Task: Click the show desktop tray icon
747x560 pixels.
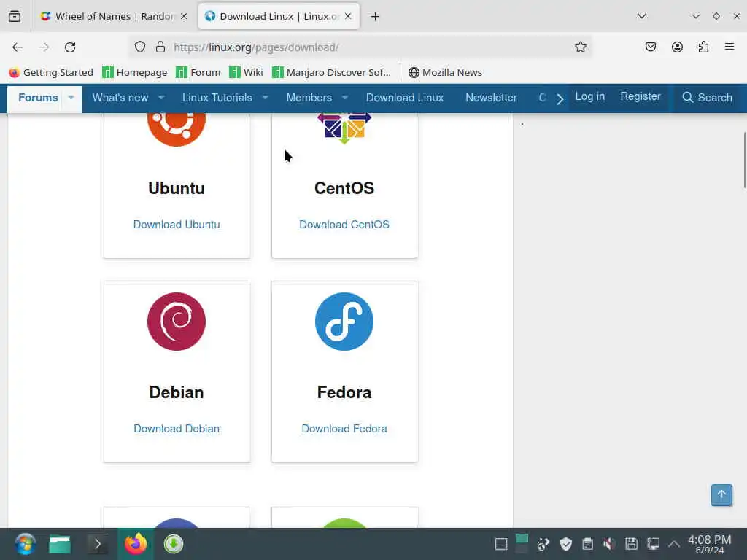Action: point(501,544)
